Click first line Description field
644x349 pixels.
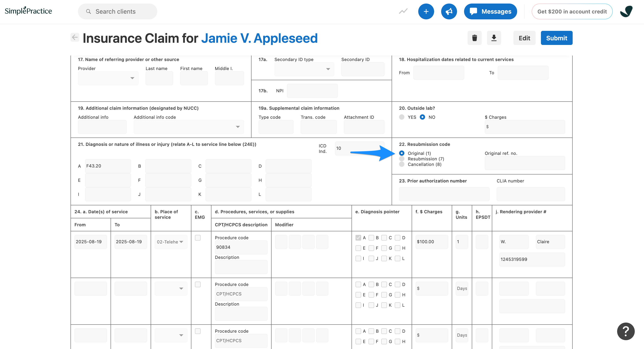[241, 267]
